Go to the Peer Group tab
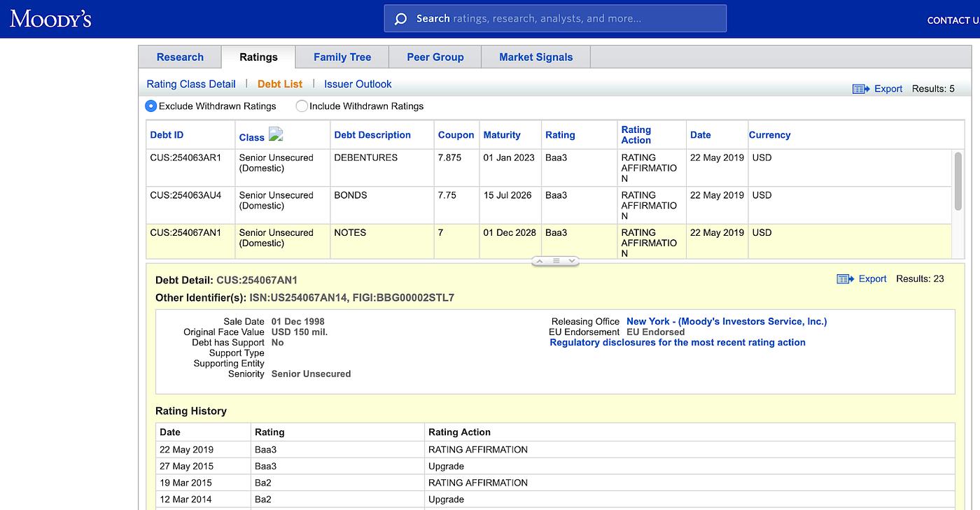The image size is (980, 510). 435,57
